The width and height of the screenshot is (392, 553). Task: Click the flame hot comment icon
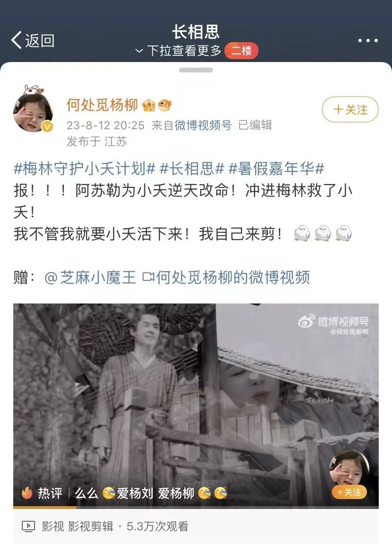[x=27, y=493]
